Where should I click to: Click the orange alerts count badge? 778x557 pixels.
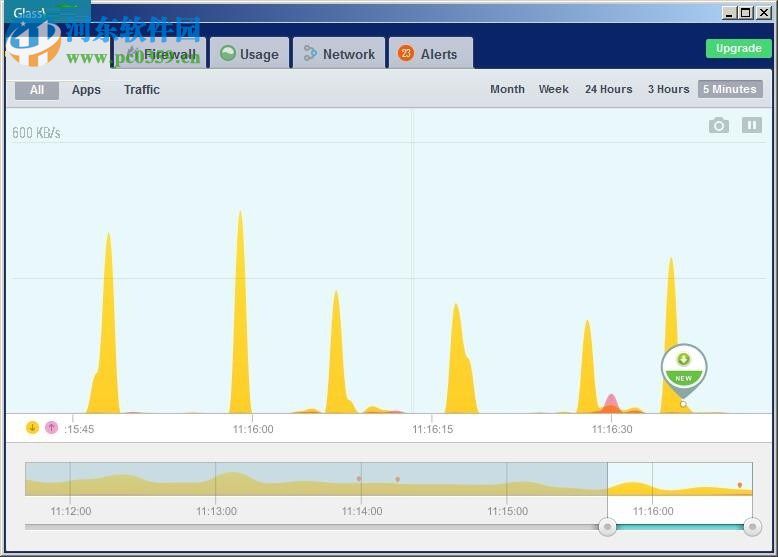tap(405, 54)
